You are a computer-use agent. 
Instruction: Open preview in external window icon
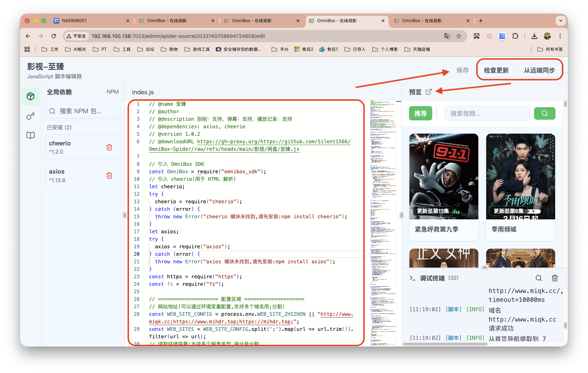coord(429,92)
